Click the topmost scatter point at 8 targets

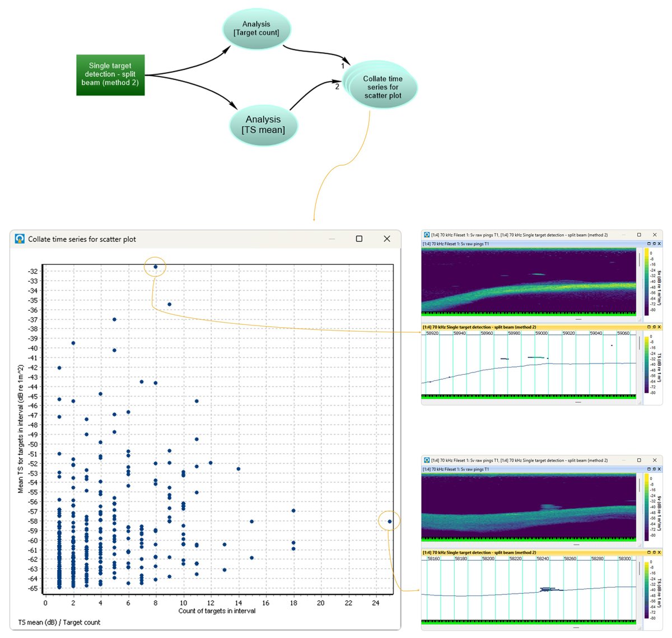[x=156, y=267]
